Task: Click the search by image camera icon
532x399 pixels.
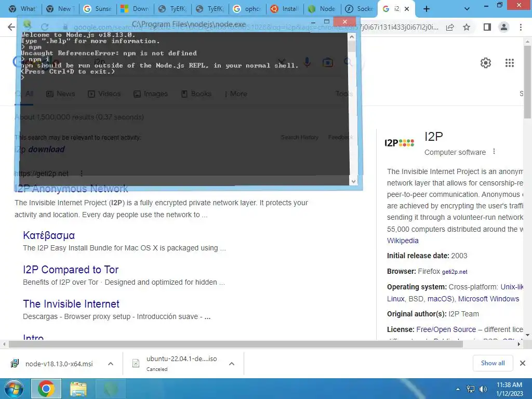Action: [327, 62]
